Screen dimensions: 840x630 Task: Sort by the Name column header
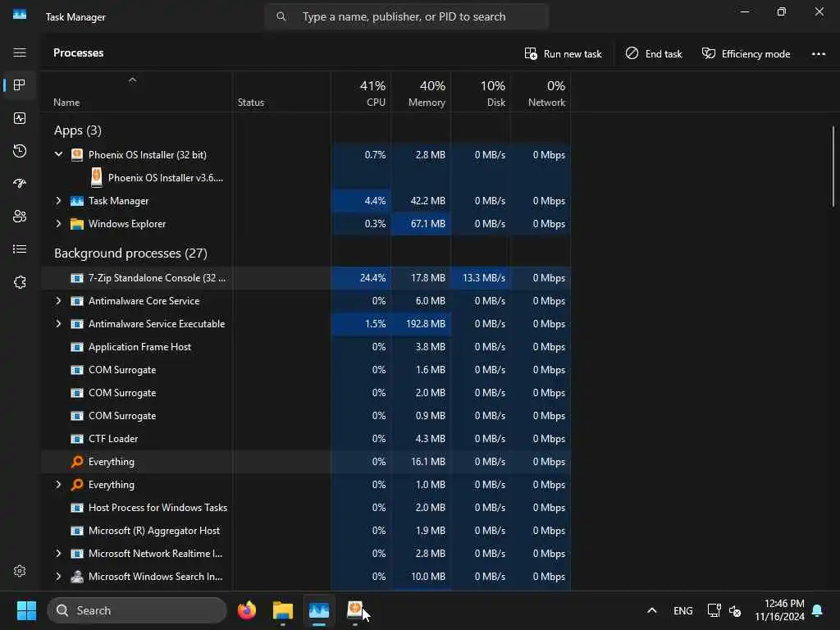tap(137, 92)
